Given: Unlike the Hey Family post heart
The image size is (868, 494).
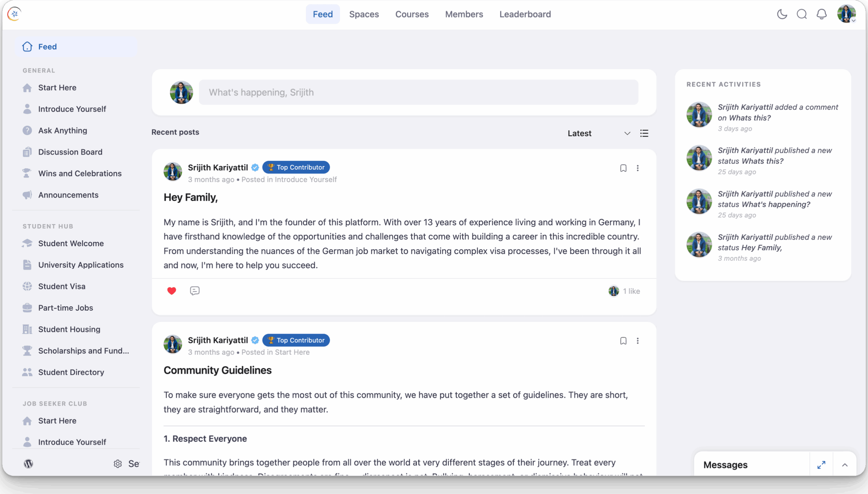Looking at the screenshot, I should coord(172,291).
